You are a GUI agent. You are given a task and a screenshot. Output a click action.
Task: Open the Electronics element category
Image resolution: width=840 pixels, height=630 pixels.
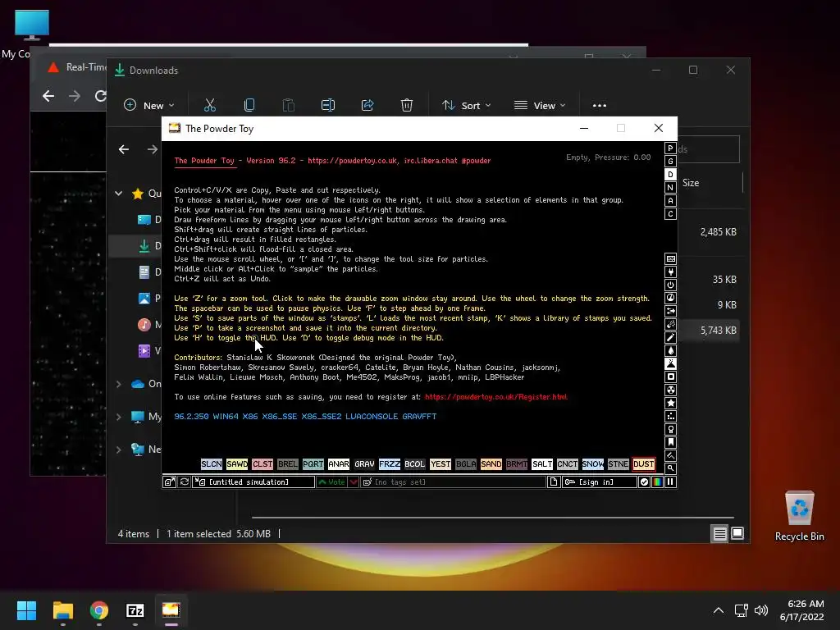pyautogui.click(x=670, y=272)
